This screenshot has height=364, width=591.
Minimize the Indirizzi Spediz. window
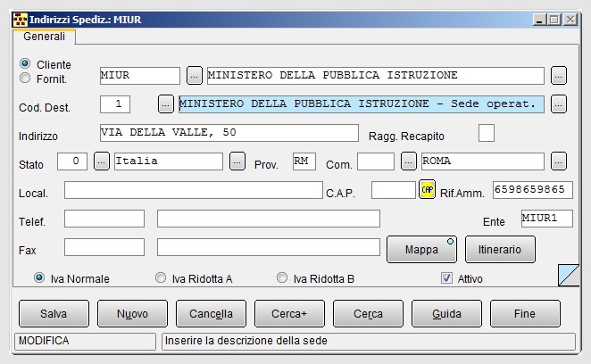click(x=539, y=20)
